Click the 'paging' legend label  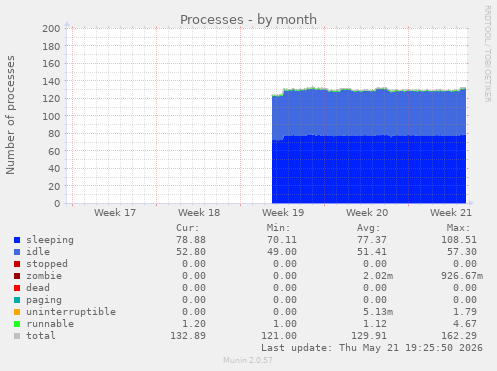pos(44,300)
